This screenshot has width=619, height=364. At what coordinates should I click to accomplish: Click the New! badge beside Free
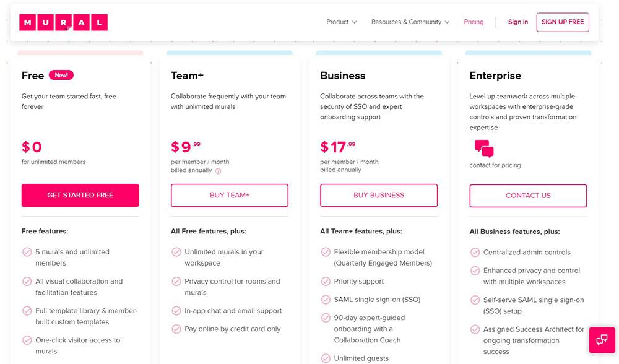click(61, 75)
